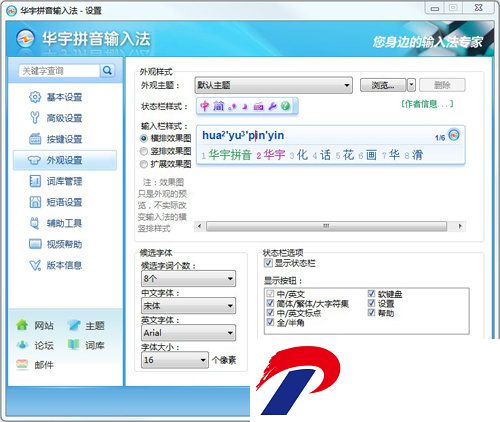500x422 pixels.
Task: Open the 主题 link
Action: pos(95,325)
